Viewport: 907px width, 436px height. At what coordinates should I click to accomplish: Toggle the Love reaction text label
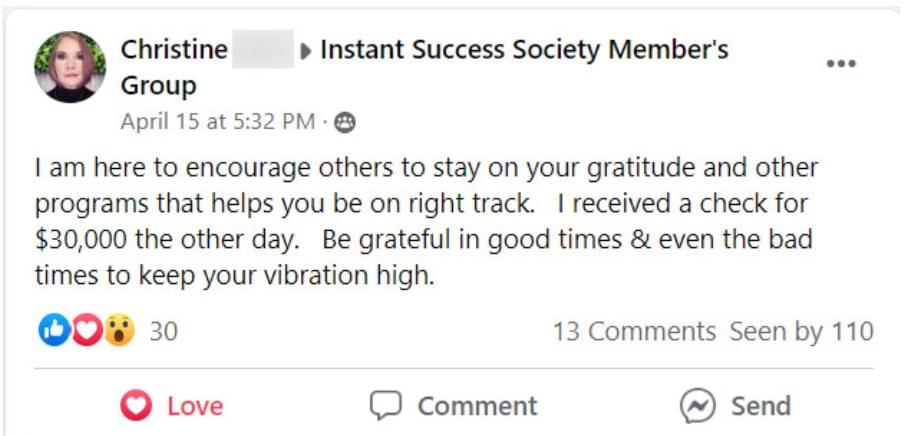click(x=195, y=406)
